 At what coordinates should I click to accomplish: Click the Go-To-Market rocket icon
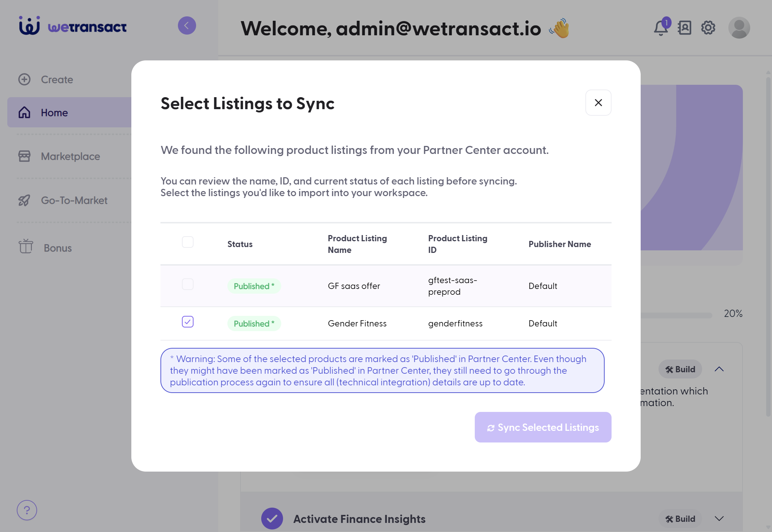24,200
